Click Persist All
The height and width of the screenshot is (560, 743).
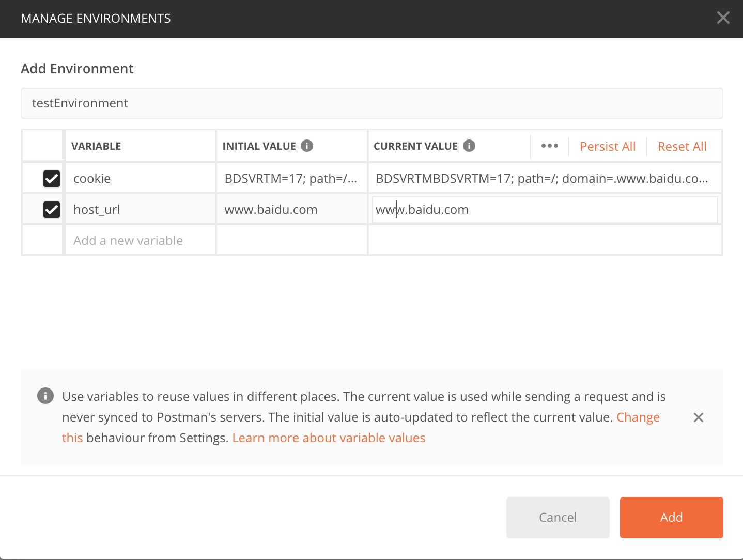click(608, 146)
